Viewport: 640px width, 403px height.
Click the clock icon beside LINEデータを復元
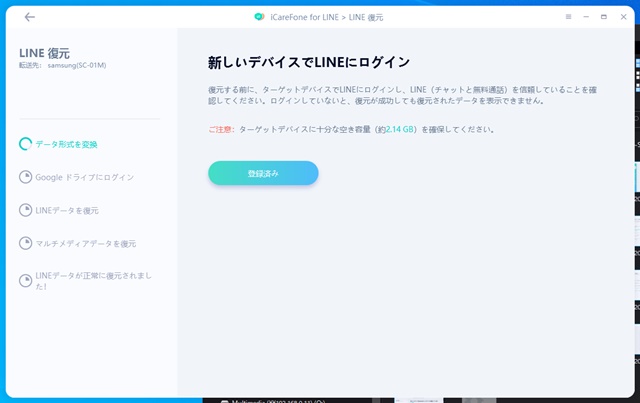[x=25, y=210]
